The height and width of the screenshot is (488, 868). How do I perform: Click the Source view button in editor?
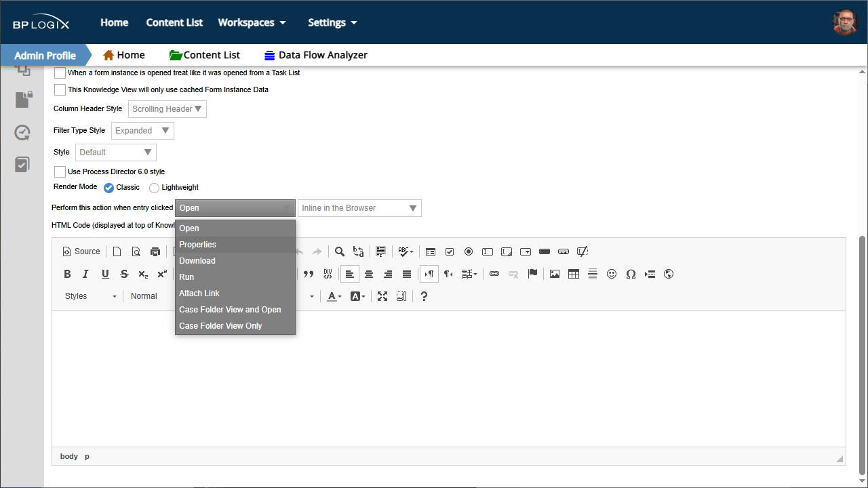81,251
